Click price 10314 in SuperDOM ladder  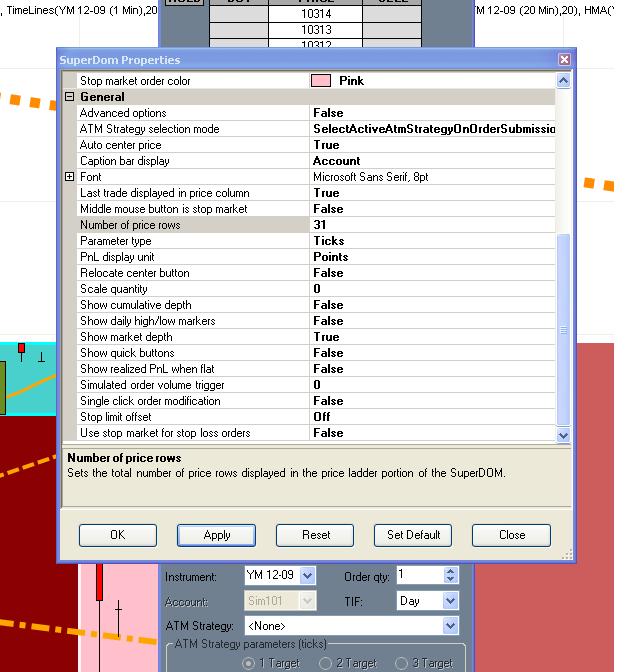coord(315,14)
